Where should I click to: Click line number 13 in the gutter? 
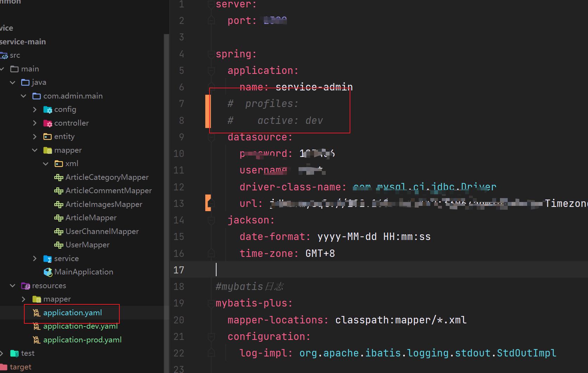pos(179,203)
